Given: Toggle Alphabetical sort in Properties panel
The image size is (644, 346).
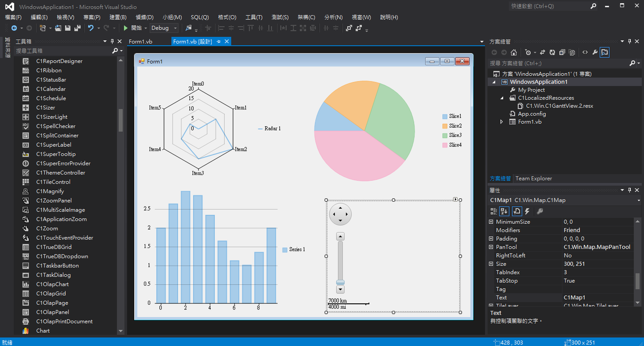Looking at the screenshot, I should coord(504,211).
